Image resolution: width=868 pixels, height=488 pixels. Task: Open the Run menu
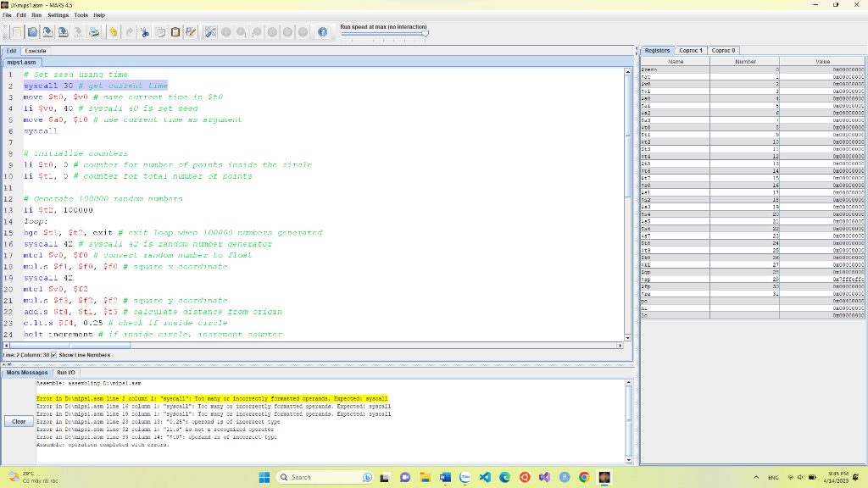(x=36, y=15)
